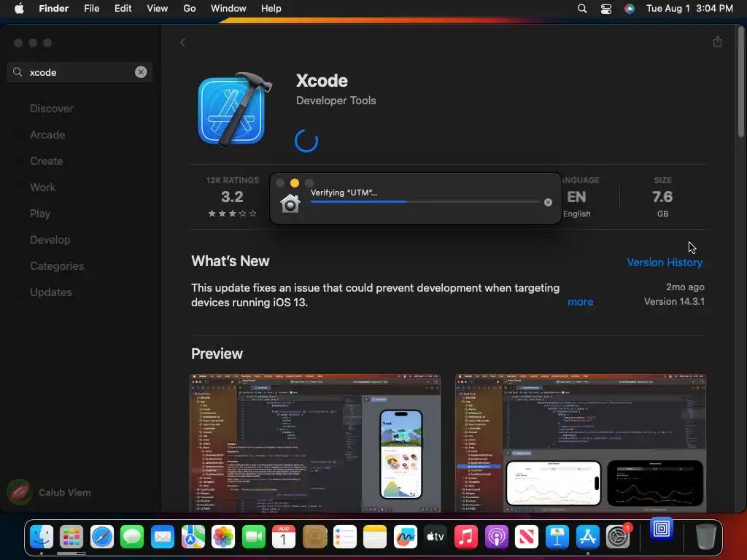Open the Window menu

(x=228, y=9)
